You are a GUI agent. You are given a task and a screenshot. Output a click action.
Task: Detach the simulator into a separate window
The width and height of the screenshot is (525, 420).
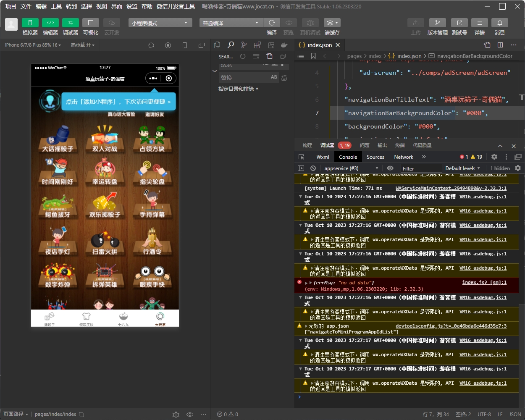(202, 45)
